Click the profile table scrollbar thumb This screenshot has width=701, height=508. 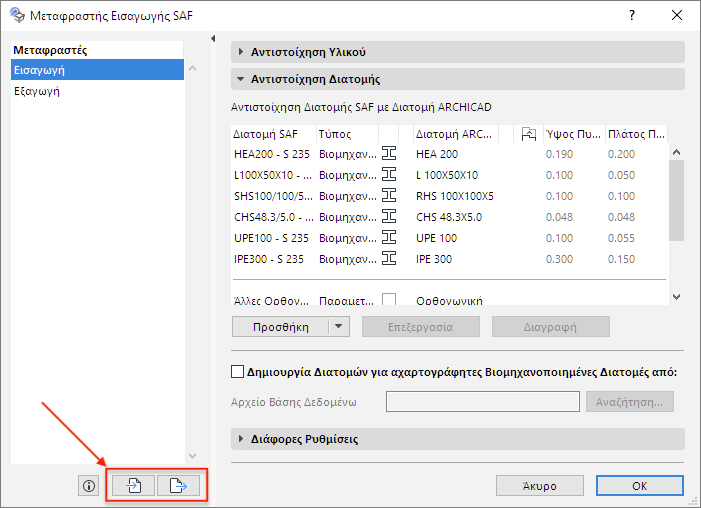coord(676,200)
